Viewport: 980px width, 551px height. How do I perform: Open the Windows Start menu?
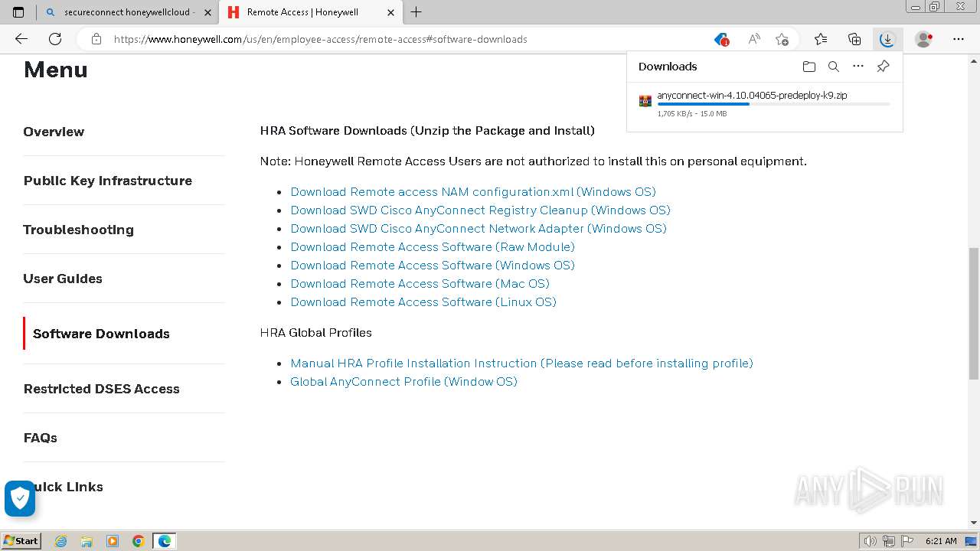pos(21,541)
